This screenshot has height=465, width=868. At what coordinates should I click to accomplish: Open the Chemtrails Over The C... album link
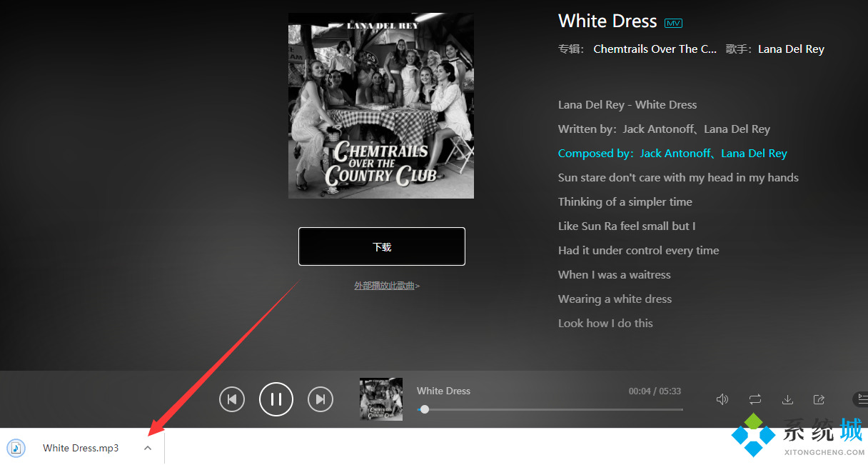click(655, 49)
